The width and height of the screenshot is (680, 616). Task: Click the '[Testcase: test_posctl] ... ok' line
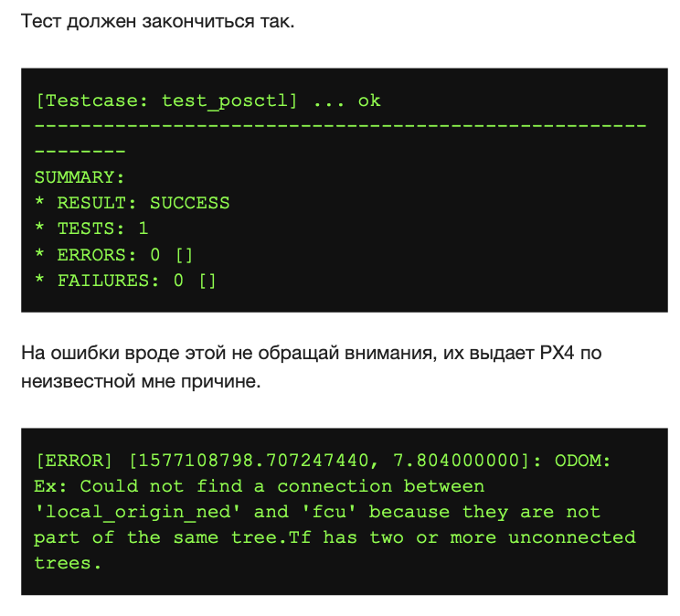(x=207, y=101)
